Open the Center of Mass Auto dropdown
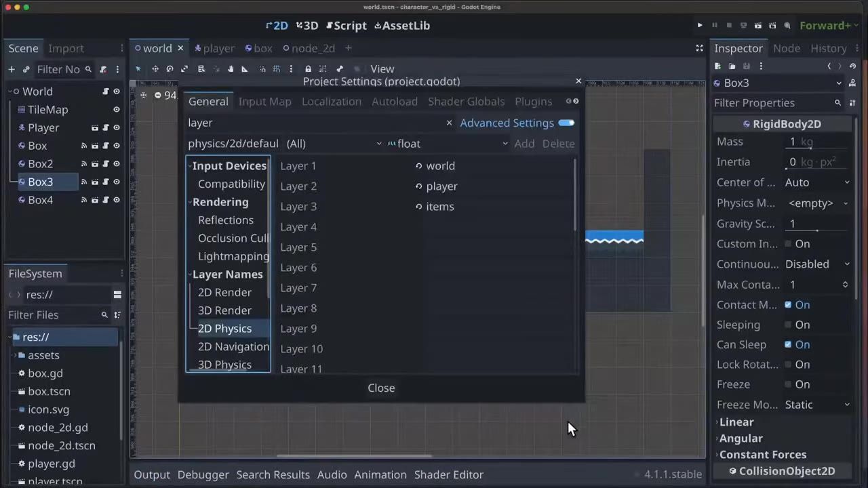The width and height of the screenshot is (868, 488). 817,182
